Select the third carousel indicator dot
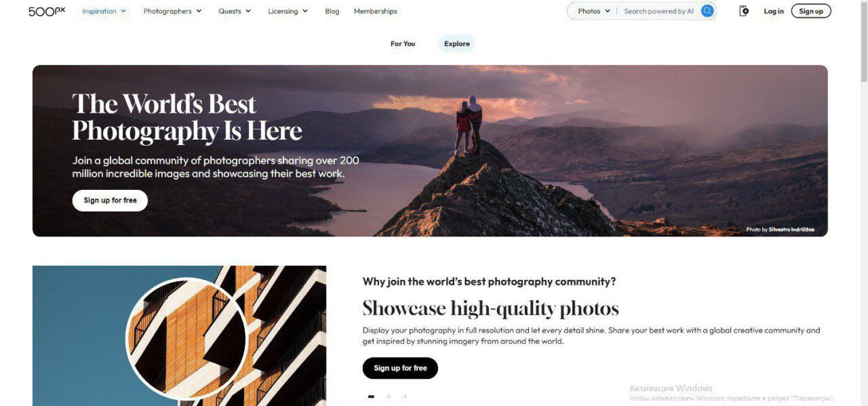 click(x=405, y=397)
